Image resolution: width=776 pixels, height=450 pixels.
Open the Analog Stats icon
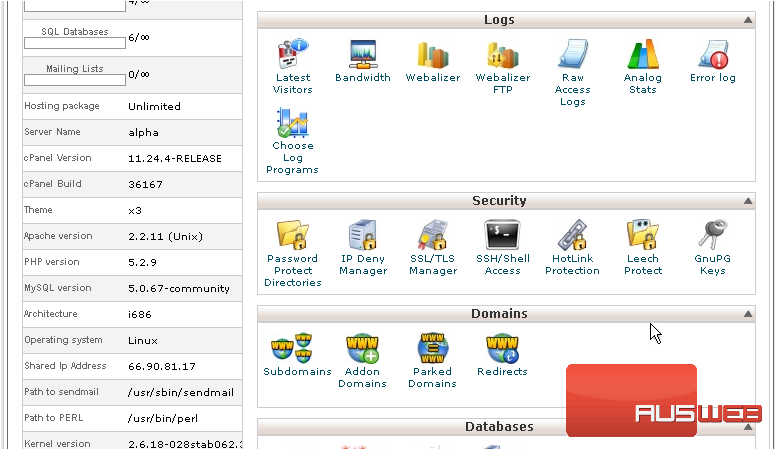point(643,53)
